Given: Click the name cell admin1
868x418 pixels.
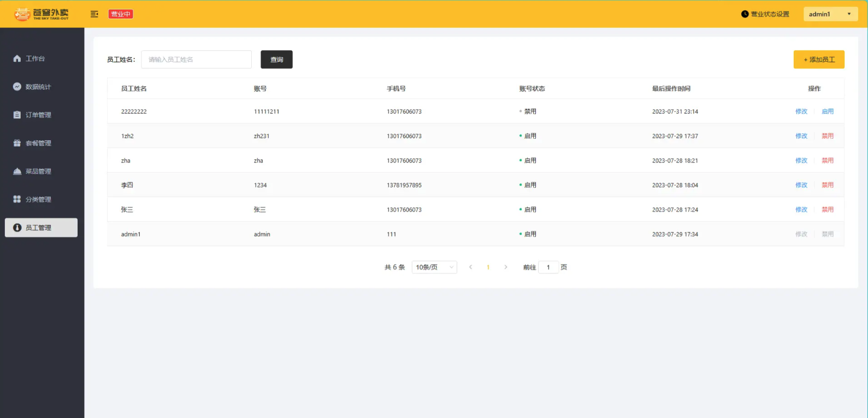Looking at the screenshot, I should click(x=131, y=234).
